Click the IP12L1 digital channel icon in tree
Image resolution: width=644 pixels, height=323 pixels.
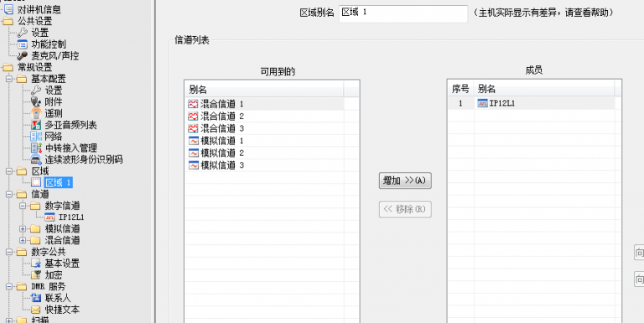(49, 217)
